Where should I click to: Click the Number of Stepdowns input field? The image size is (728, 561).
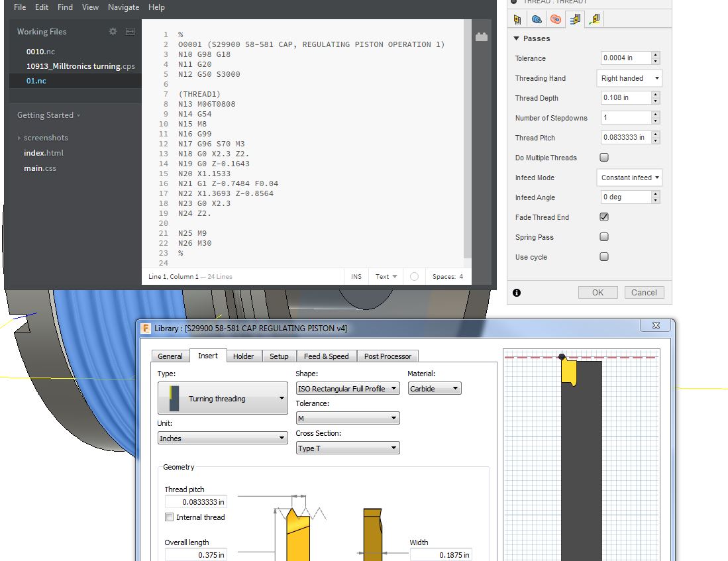point(626,117)
